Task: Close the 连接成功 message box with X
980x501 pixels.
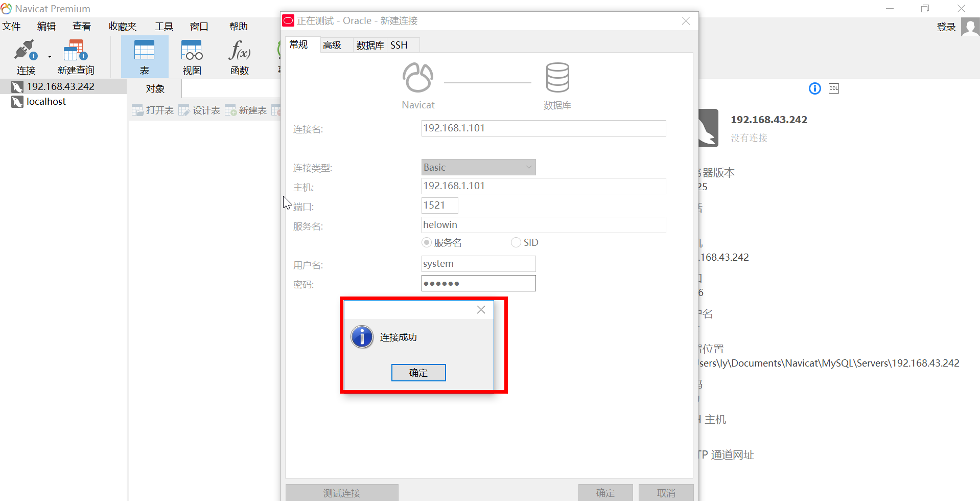Action: coord(481,310)
